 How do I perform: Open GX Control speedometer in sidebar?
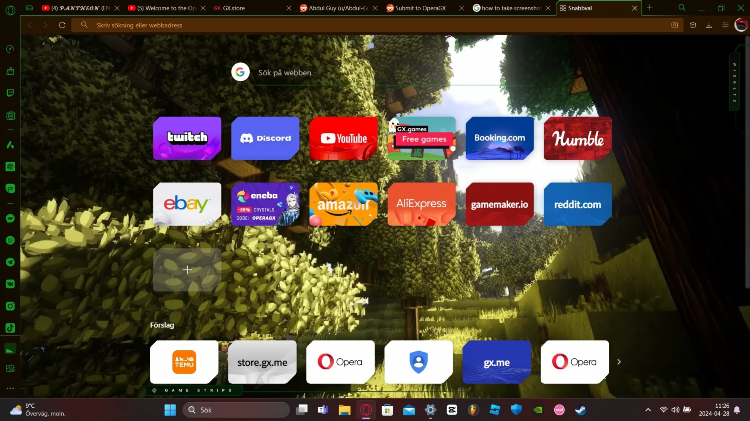pos(10,49)
